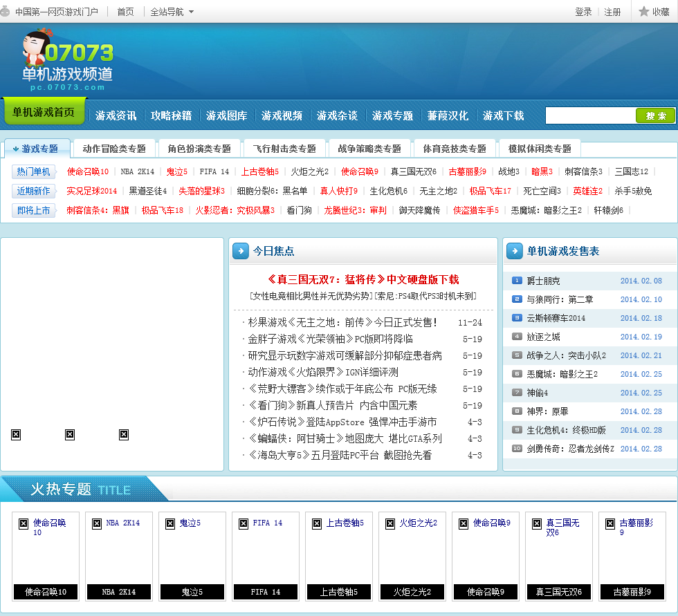
Task: Click the broken image icon for 鬼泣5
Action: pos(170,523)
